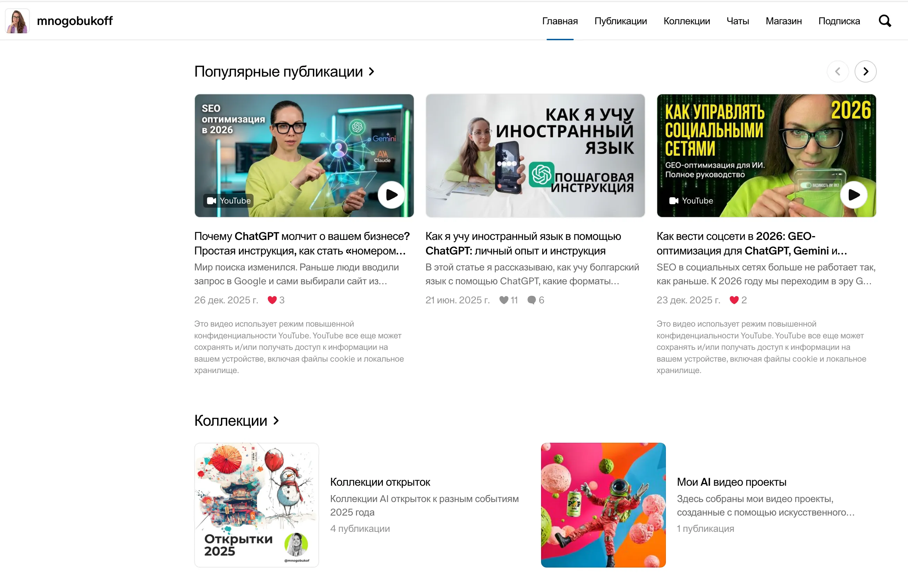
Task: Click the chevron beside Популярные публикации
Action: [371, 71]
